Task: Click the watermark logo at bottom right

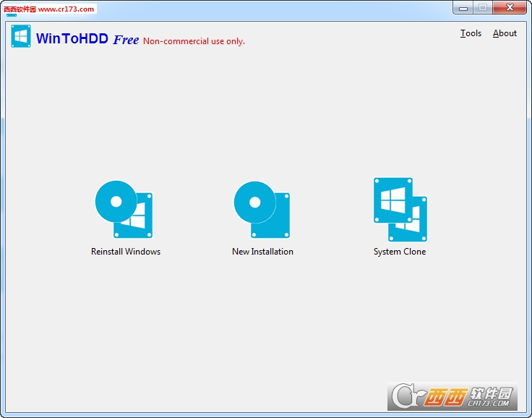Action: click(452, 396)
